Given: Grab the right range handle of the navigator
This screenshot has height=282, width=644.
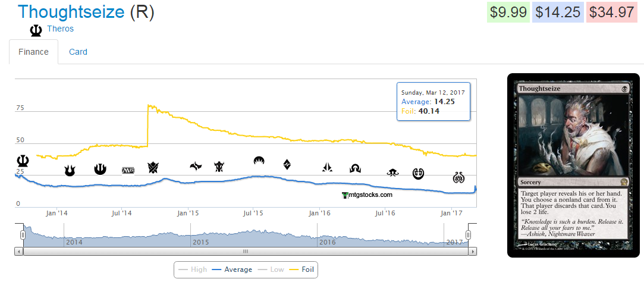Looking at the screenshot, I should pos(468,235).
